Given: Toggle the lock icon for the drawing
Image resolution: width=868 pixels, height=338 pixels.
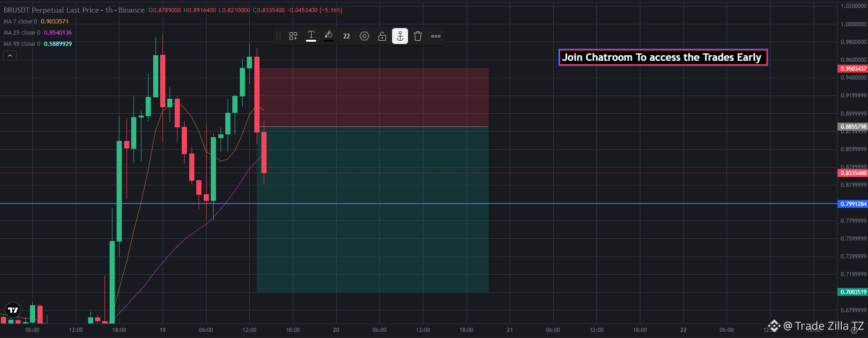Looking at the screenshot, I should tap(382, 36).
